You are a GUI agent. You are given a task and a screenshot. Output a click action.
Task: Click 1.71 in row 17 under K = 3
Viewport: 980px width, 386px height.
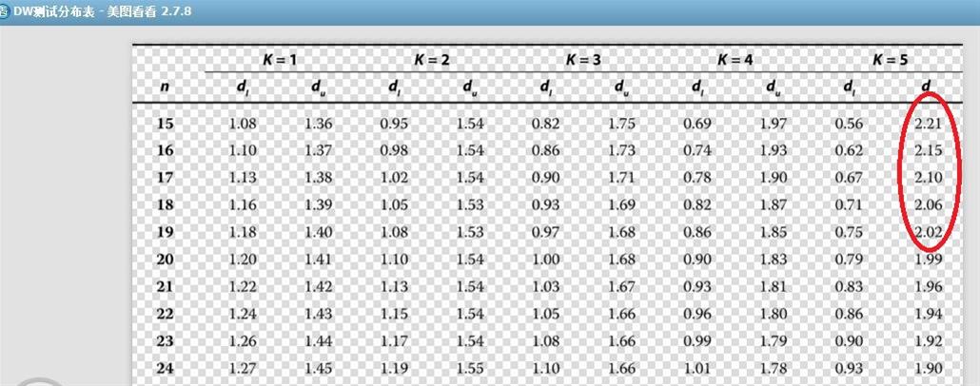click(x=622, y=178)
